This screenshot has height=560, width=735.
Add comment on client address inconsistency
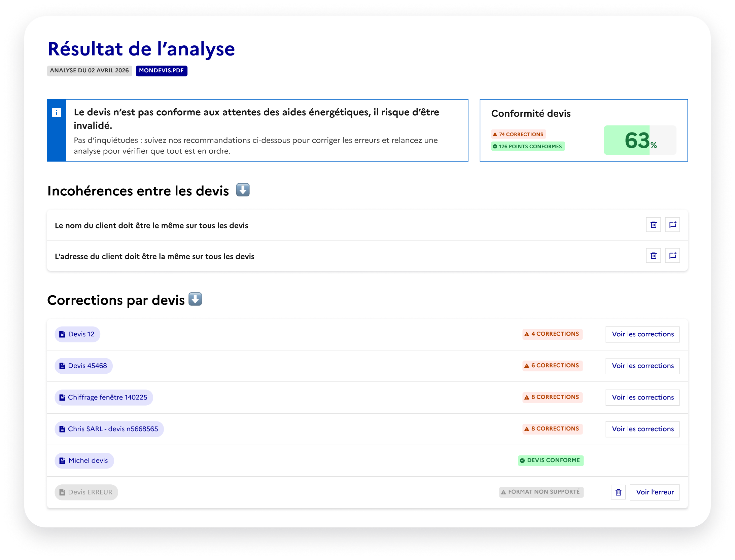[672, 256]
